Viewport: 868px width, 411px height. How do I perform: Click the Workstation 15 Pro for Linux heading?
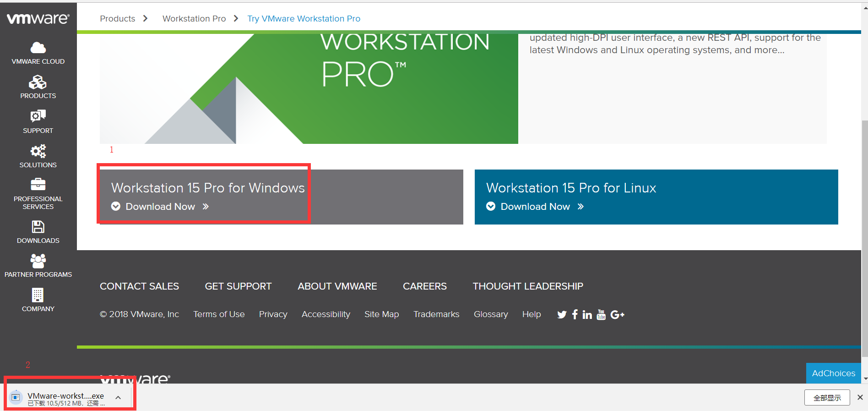point(571,188)
